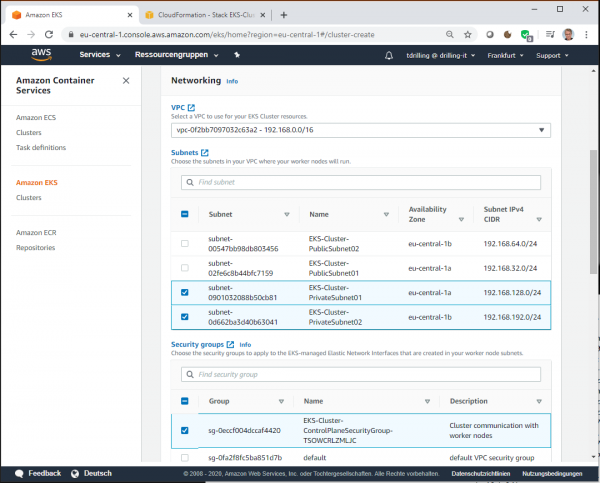Expand the Ressourcengruppen menu

pyautogui.click(x=176, y=55)
